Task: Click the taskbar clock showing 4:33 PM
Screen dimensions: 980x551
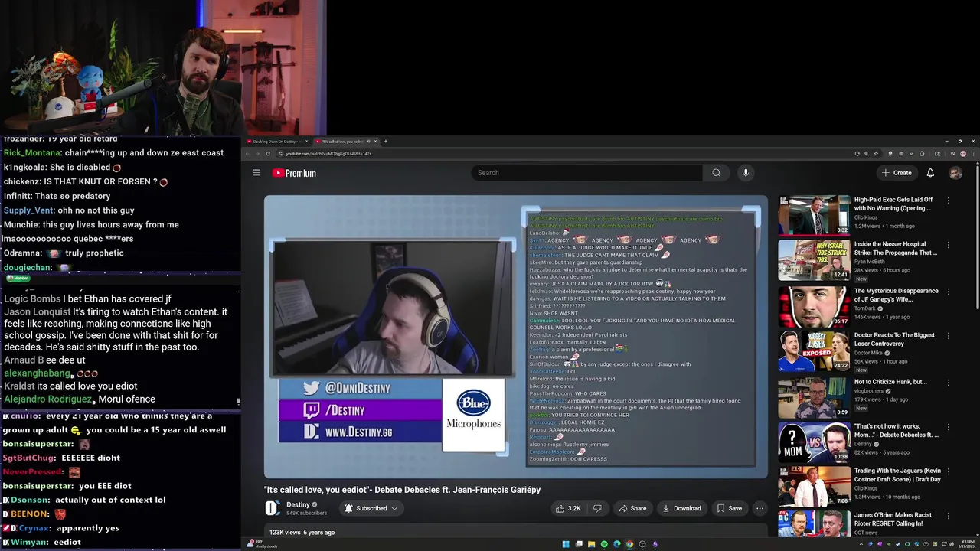Action: (x=965, y=544)
